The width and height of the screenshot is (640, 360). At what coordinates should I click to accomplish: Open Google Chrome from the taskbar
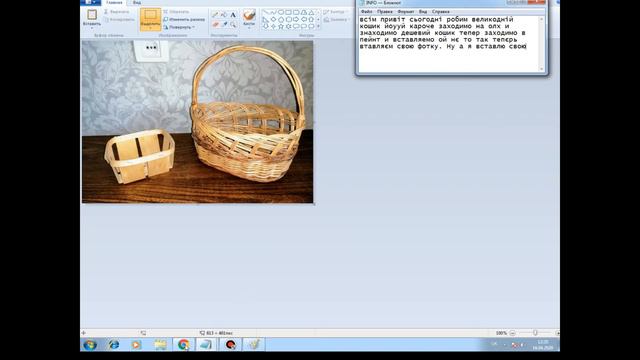coord(183,344)
